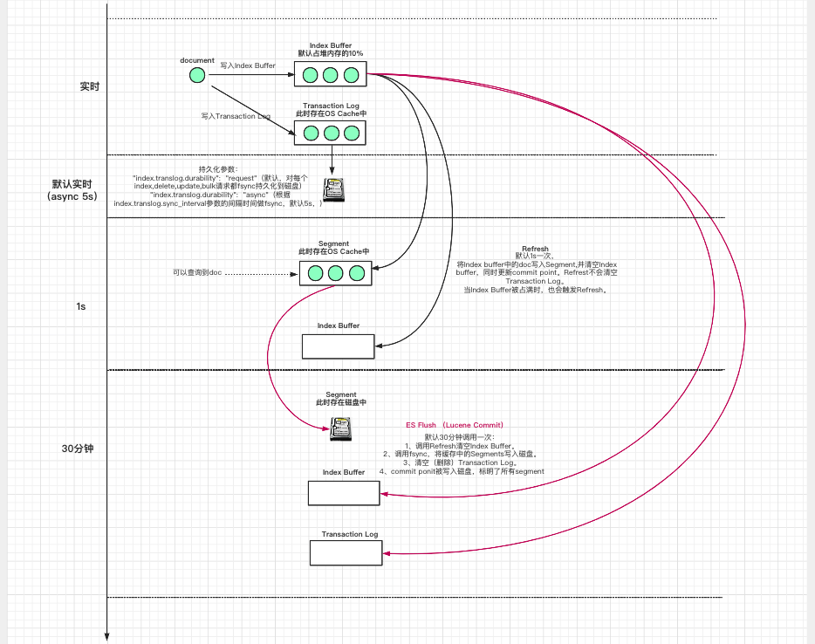Click the downward timeline arrow at the bottom
Viewport: 815px width, 644px height.
coord(108,637)
